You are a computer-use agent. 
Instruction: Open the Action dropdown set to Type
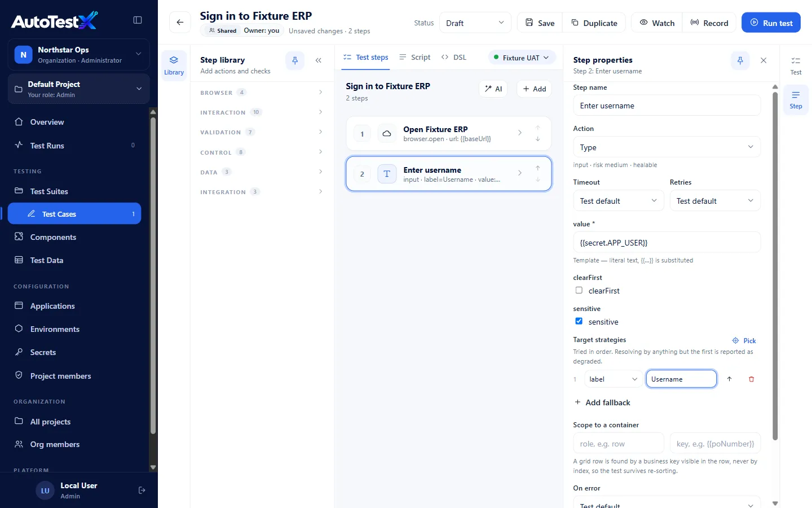667,147
